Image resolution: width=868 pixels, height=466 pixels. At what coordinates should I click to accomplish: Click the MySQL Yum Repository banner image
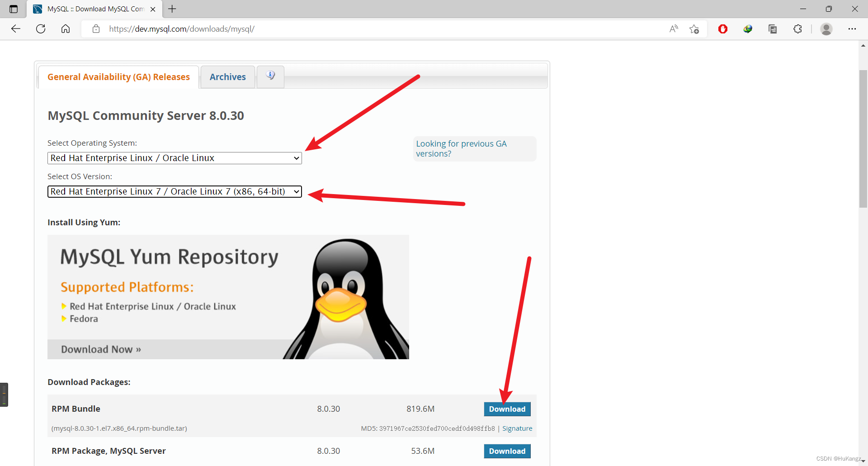pos(228,297)
